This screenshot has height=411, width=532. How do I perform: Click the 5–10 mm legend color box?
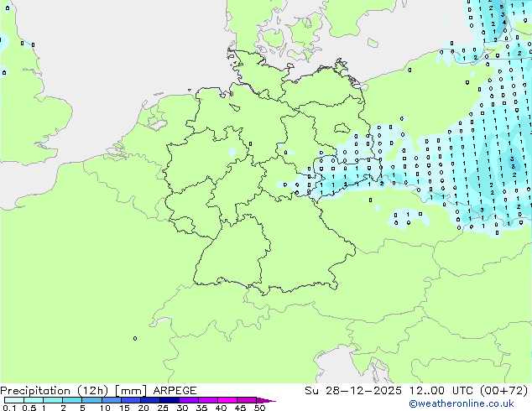coord(91,400)
